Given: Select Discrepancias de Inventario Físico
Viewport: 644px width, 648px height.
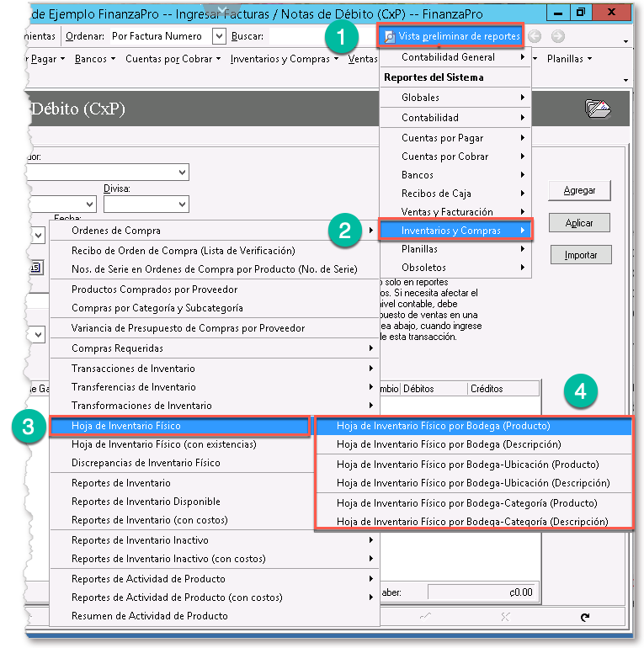Looking at the screenshot, I should pos(182,463).
